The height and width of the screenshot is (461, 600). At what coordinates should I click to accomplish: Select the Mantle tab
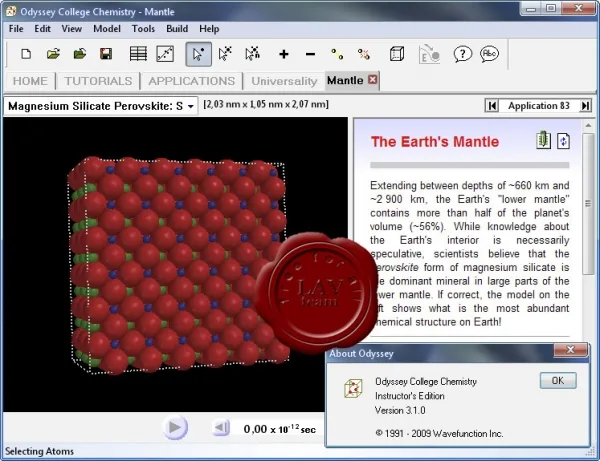(345, 80)
